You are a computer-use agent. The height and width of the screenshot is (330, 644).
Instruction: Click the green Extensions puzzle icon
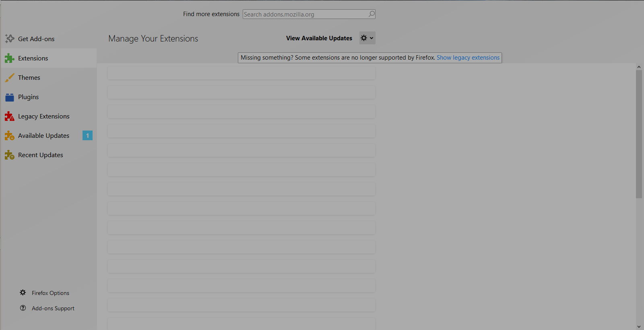point(10,58)
